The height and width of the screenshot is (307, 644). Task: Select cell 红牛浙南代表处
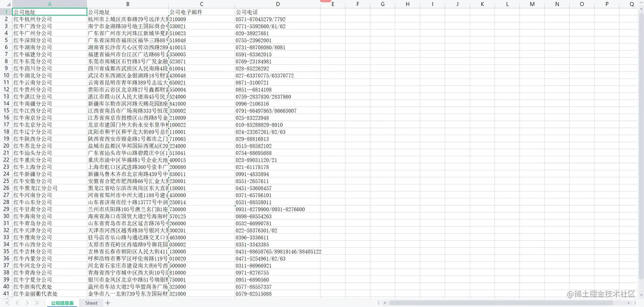pyautogui.click(x=50, y=287)
